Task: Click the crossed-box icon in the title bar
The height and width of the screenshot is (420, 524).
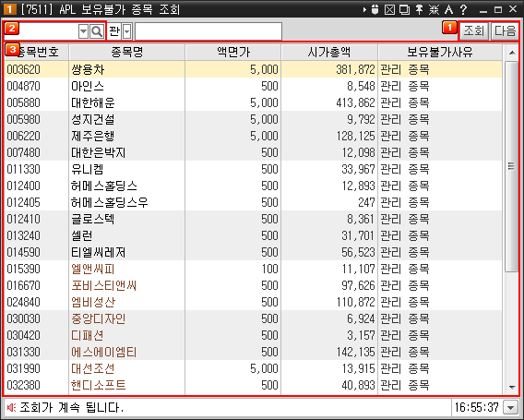Action: coord(389,10)
